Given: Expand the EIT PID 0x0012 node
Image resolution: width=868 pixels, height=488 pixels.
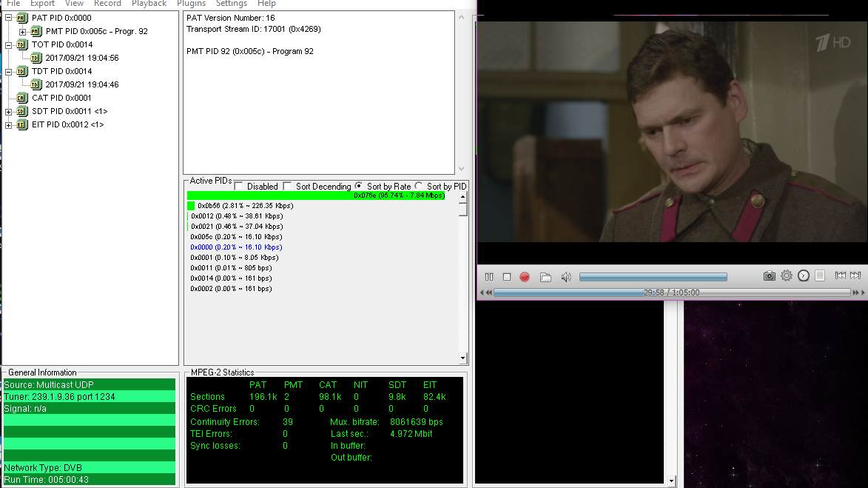Looking at the screenshot, I should pos(8,125).
